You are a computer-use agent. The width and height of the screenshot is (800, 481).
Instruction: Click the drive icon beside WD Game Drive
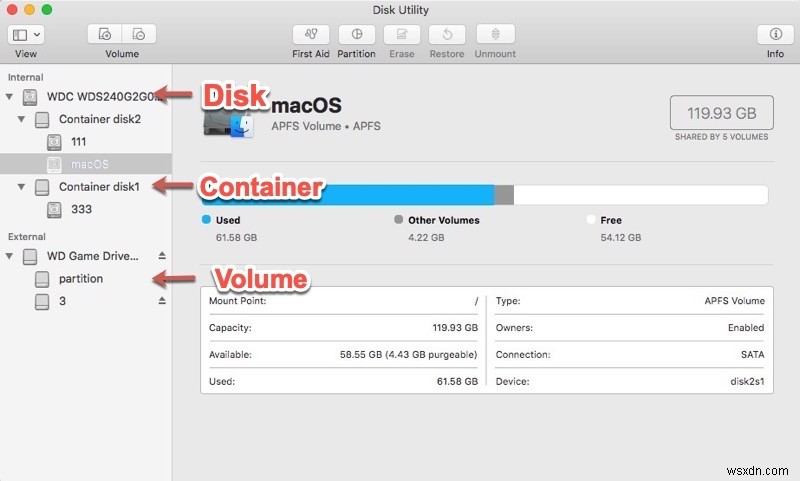pyautogui.click(x=30, y=257)
